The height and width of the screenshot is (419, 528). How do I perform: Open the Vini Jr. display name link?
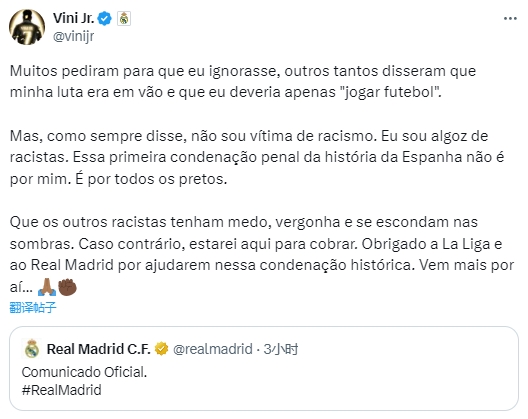click(73, 18)
